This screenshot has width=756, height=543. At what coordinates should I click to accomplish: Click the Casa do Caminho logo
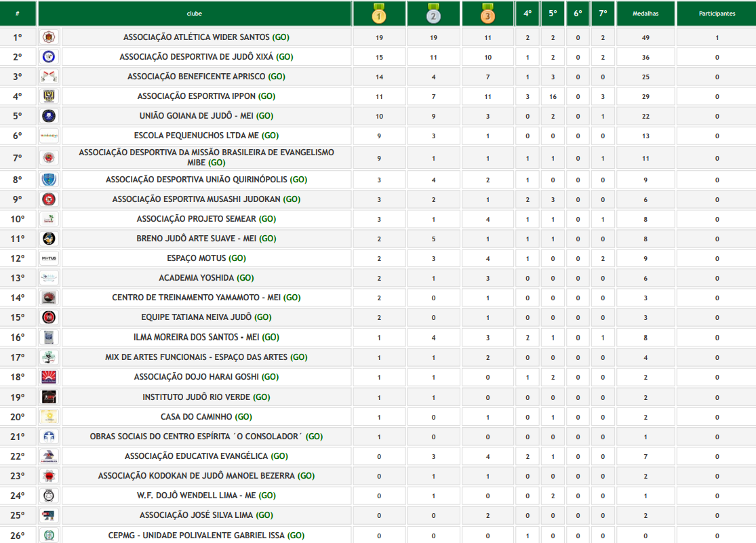(x=49, y=417)
